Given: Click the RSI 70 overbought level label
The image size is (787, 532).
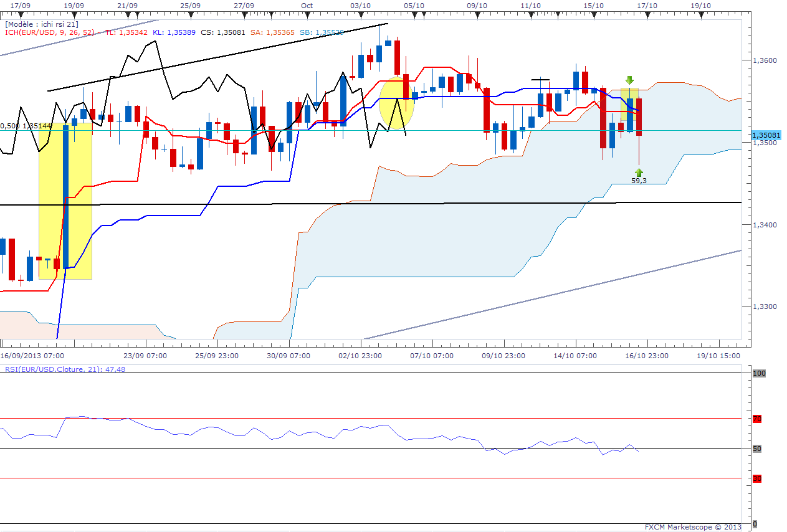Looking at the screenshot, I should point(757,419).
